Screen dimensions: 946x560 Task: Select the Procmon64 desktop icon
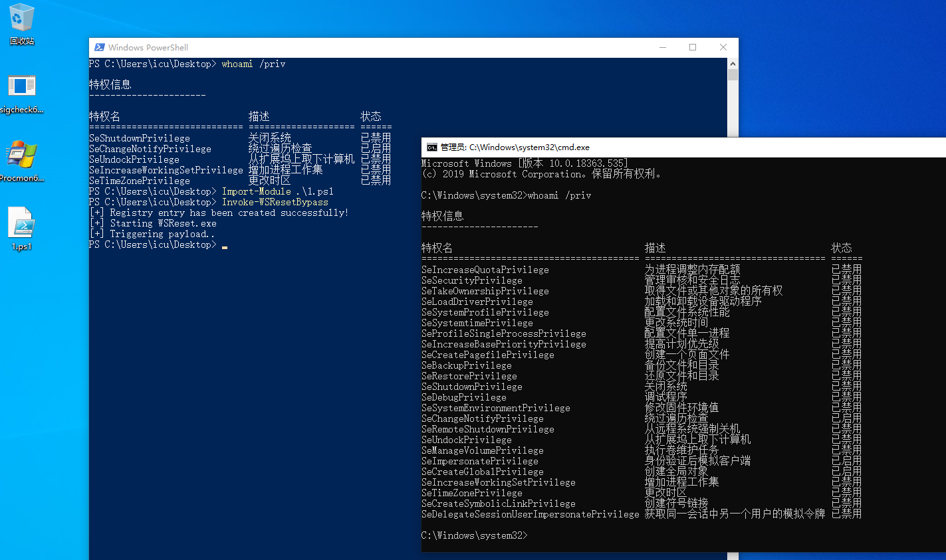coord(22,161)
